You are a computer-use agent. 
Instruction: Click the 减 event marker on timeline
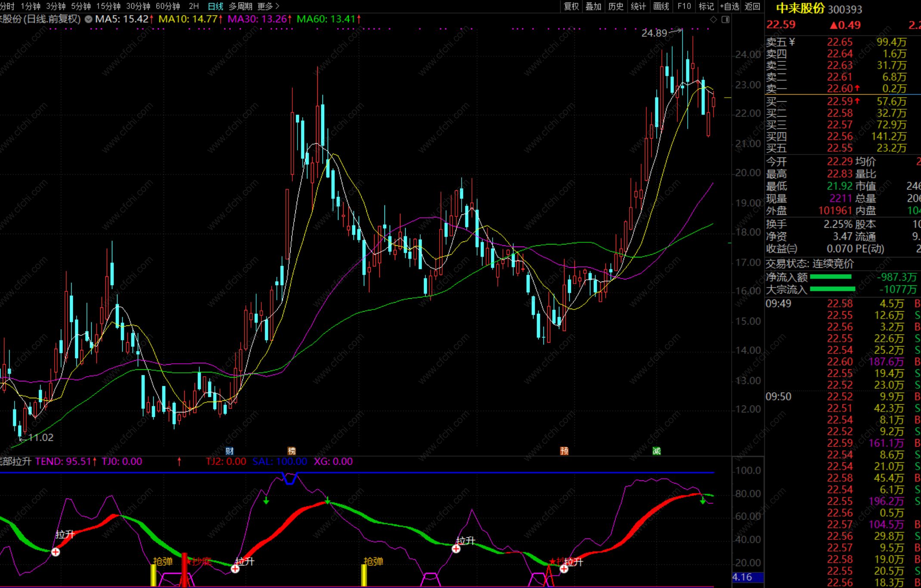[656, 451]
